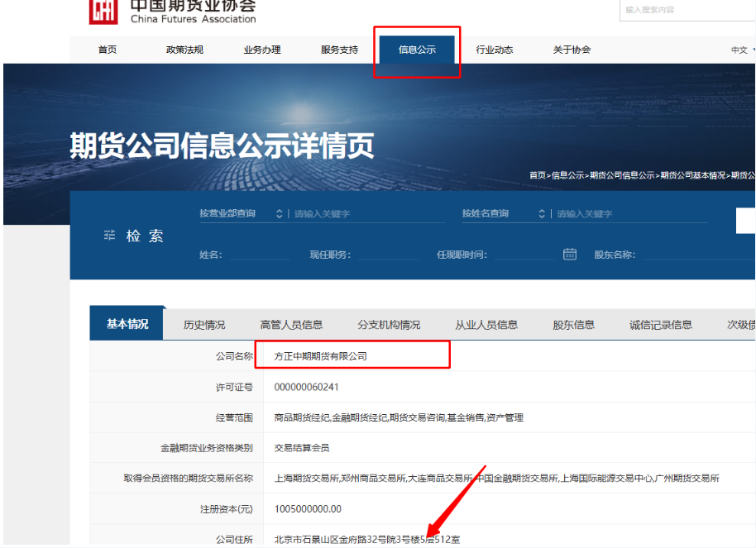The width and height of the screenshot is (756, 548).
Task: Follow the 期货公司信息公示 breadcrumb link
Action: click(x=622, y=175)
